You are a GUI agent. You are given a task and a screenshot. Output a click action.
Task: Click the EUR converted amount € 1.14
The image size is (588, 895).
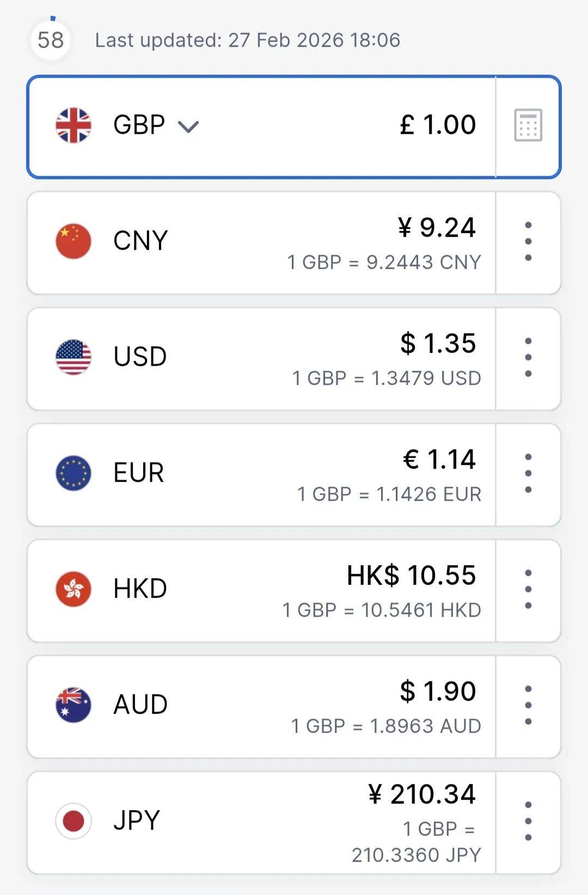coord(439,459)
